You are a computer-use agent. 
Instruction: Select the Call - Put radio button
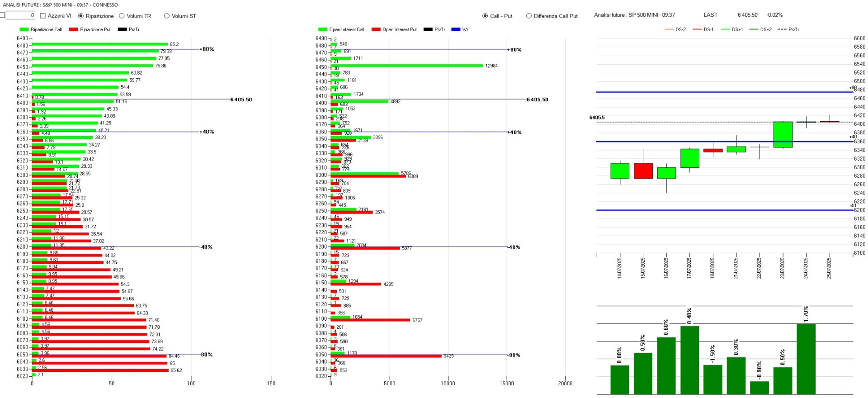(485, 16)
